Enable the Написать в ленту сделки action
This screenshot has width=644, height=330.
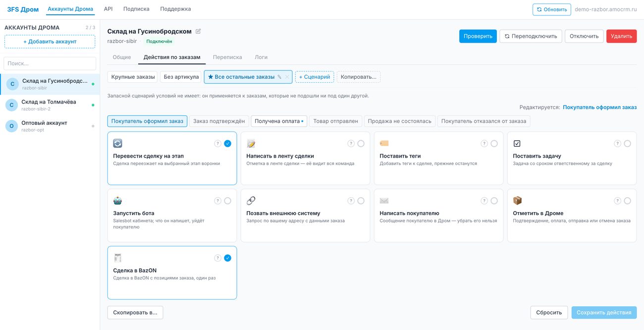(x=361, y=144)
